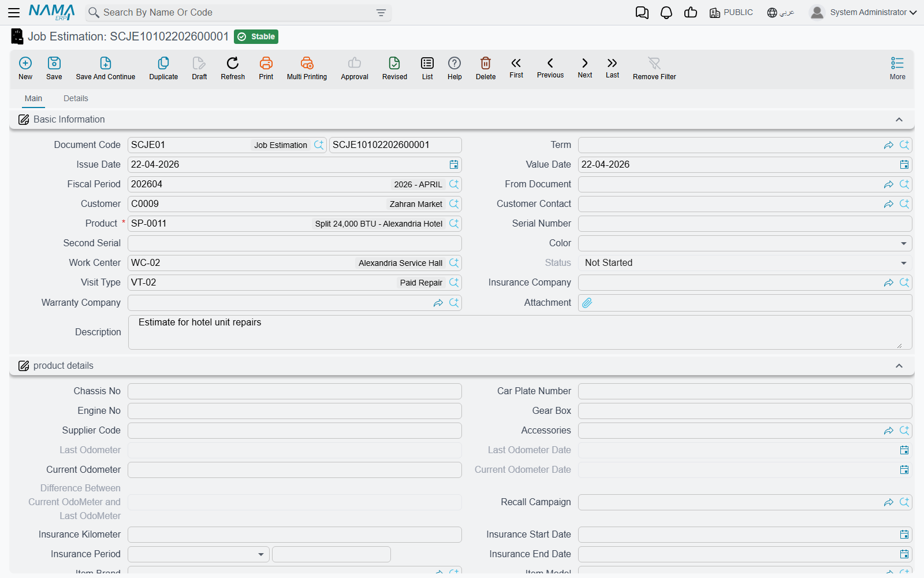Open Accessories lookup search icon
This screenshot has width=924, height=578.
tap(904, 431)
